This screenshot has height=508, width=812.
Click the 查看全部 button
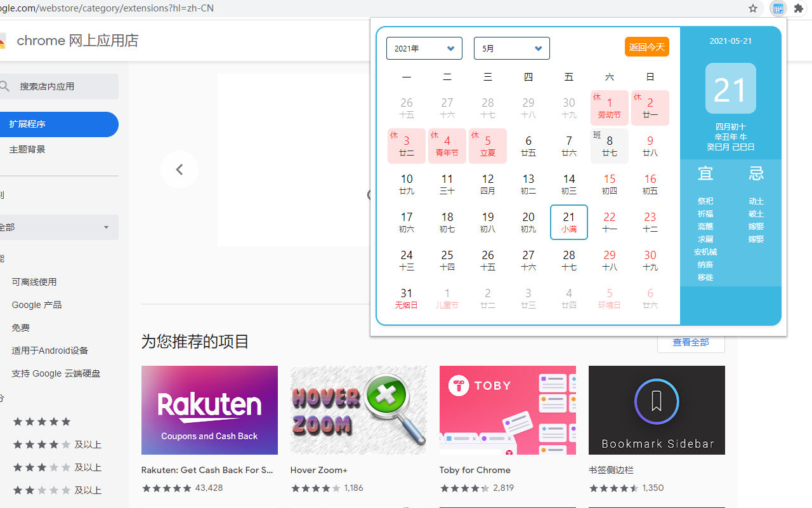point(690,342)
